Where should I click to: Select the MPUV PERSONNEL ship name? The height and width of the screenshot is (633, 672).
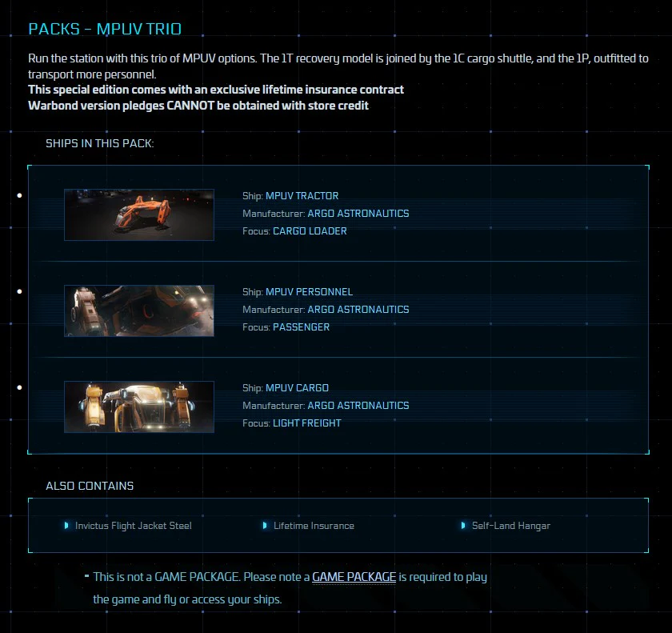(x=309, y=292)
